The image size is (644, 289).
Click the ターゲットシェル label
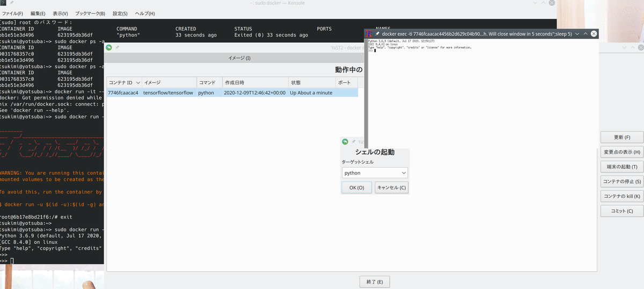tap(357, 162)
